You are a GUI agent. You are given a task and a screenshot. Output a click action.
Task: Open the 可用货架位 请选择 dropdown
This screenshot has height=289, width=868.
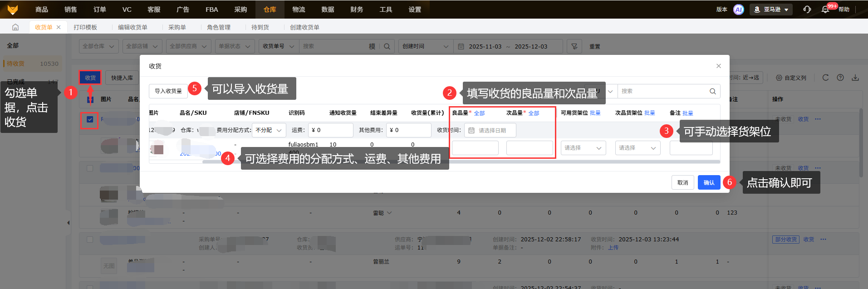coord(584,148)
